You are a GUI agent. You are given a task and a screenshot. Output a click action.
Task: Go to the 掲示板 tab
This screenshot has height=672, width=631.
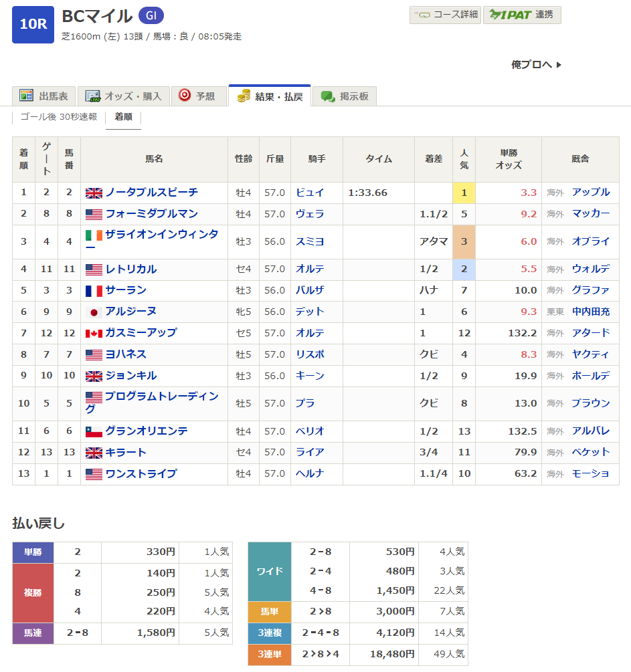345,96
